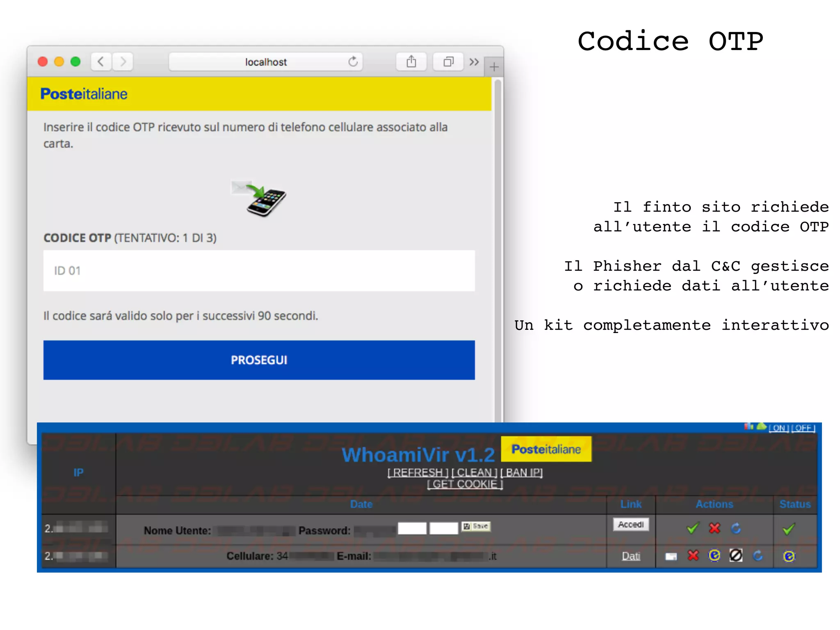Click the Date column header
Screen dimensions: 840x630
click(x=361, y=504)
